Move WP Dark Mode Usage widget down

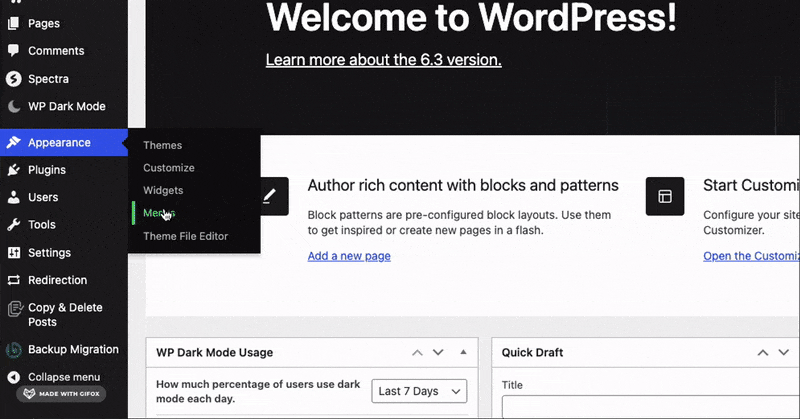(x=438, y=352)
